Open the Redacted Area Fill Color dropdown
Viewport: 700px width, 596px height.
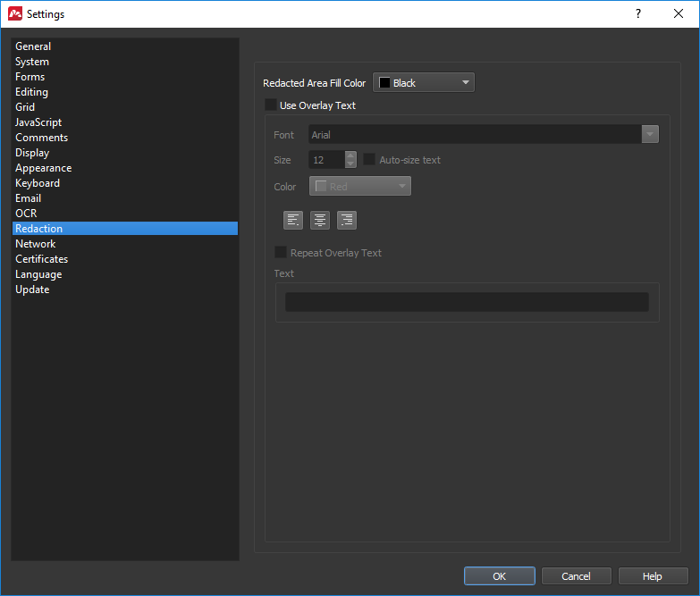point(423,82)
